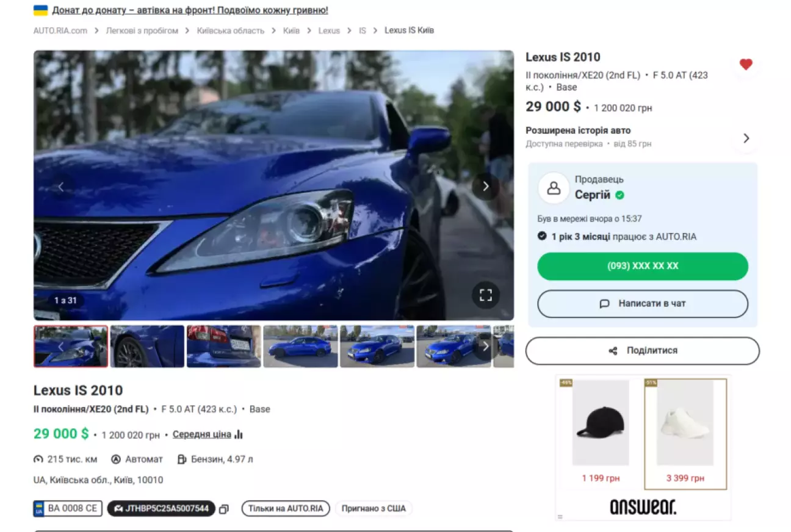Show next photo in main gallery
Screen dimensions: 791x532
click(485, 187)
